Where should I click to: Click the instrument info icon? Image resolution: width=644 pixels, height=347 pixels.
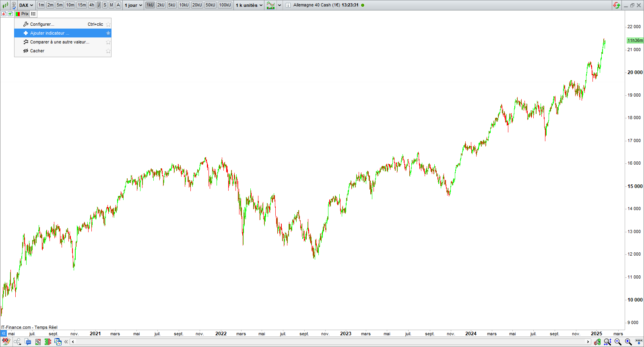point(288,5)
